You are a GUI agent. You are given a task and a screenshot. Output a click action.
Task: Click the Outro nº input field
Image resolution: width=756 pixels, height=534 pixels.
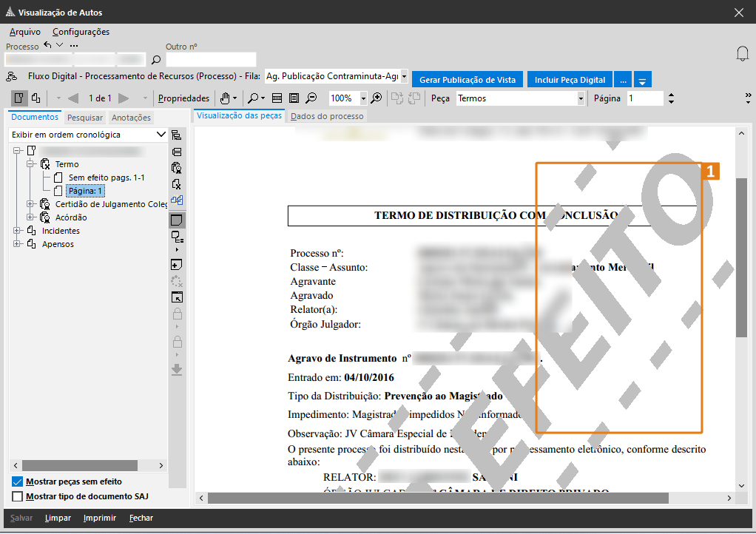tap(211, 60)
